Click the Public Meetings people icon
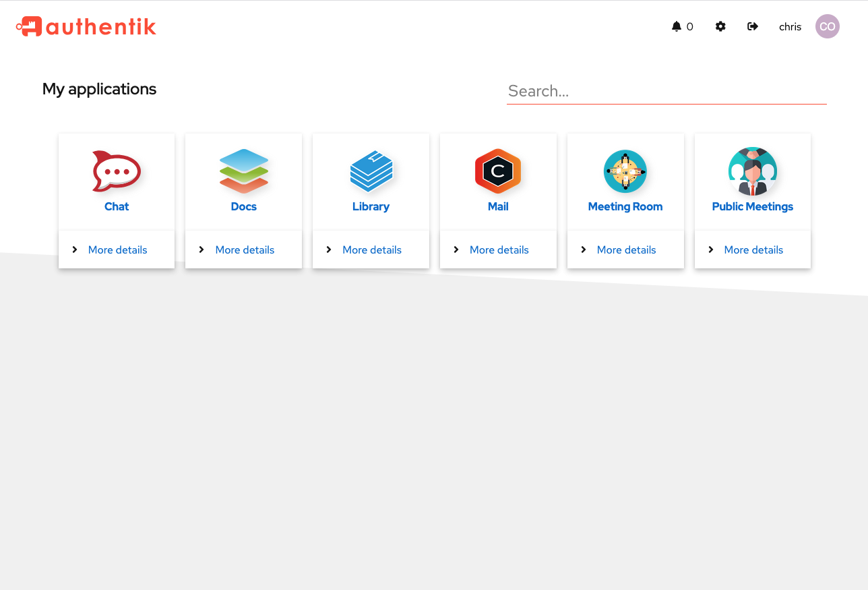 (x=753, y=171)
